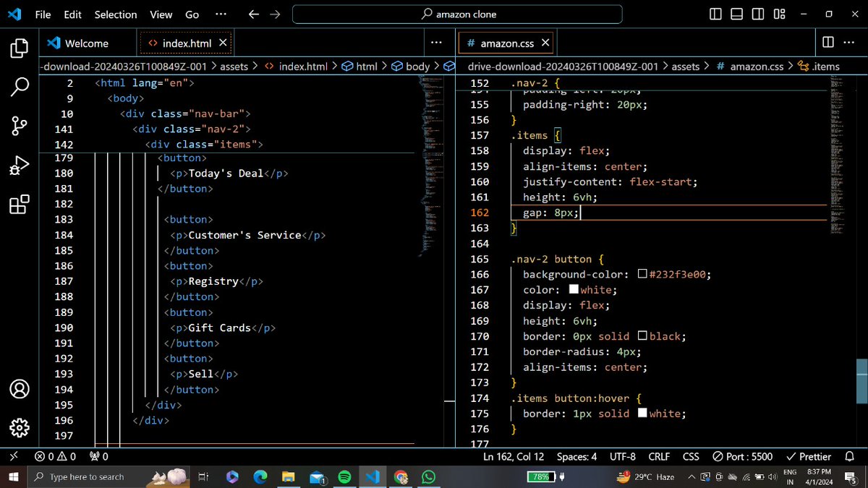Viewport: 868px width, 488px height.
Task: Click Prettier status bar item
Action: click(x=809, y=456)
